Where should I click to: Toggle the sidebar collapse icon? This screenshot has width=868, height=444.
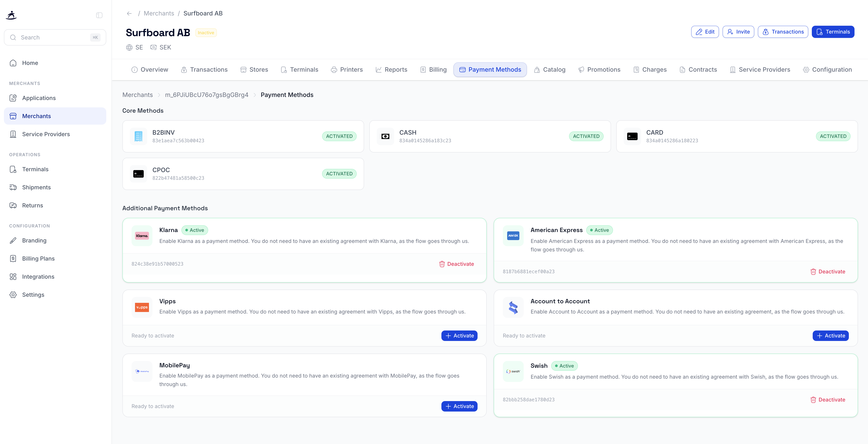pyautogui.click(x=99, y=15)
